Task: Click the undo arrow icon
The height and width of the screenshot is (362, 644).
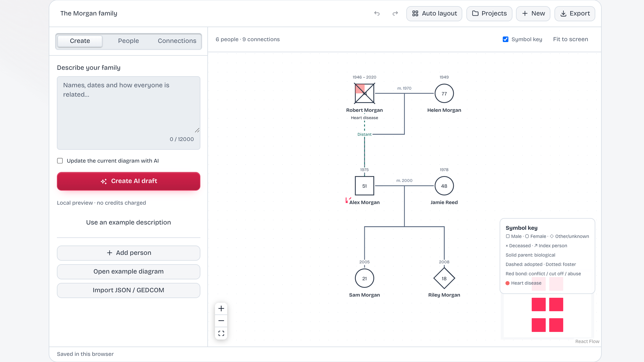Action: (377, 13)
